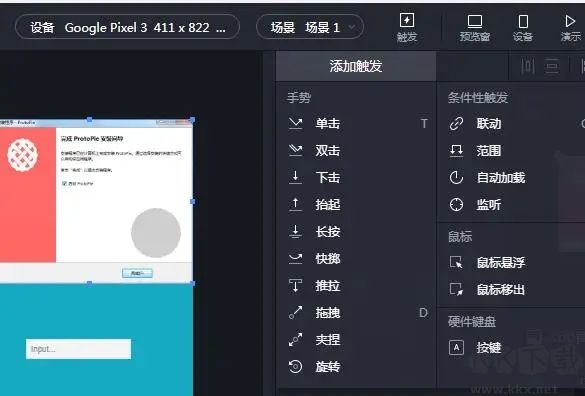
Task: Open the 触发 trigger toolbar icon
Action: (407, 27)
